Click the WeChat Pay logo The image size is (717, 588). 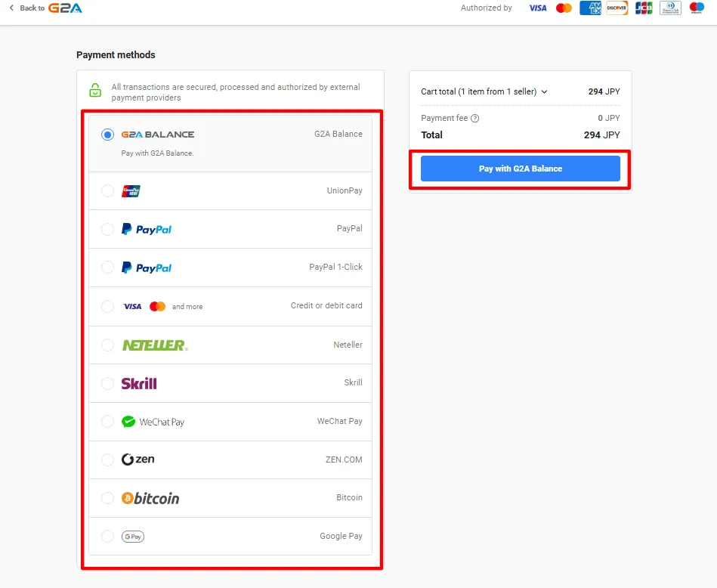153,422
